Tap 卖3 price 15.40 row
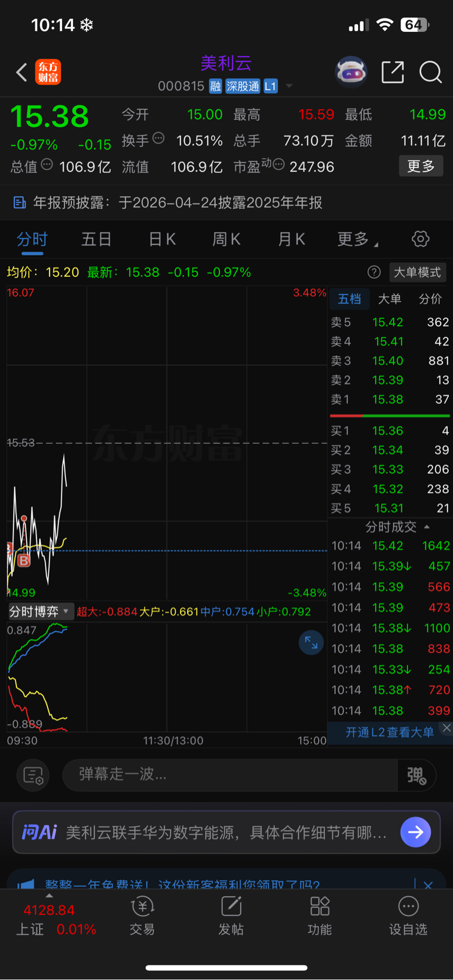453x980 pixels. click(x=390, y=361)
